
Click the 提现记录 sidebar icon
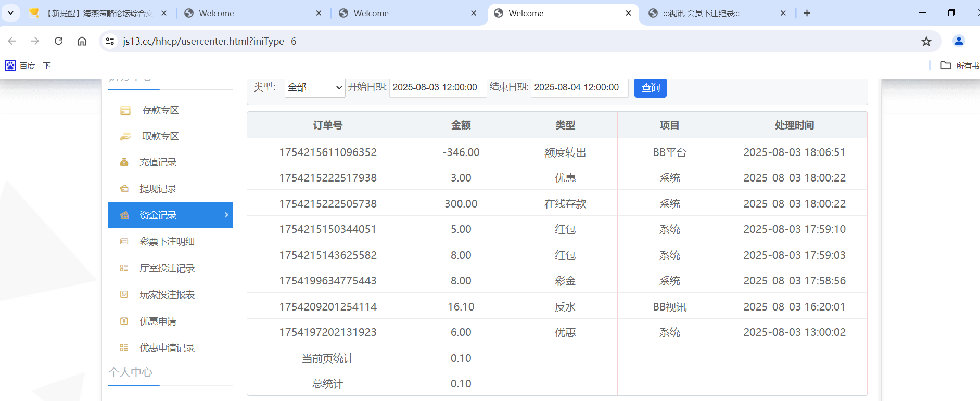(124, 189)
